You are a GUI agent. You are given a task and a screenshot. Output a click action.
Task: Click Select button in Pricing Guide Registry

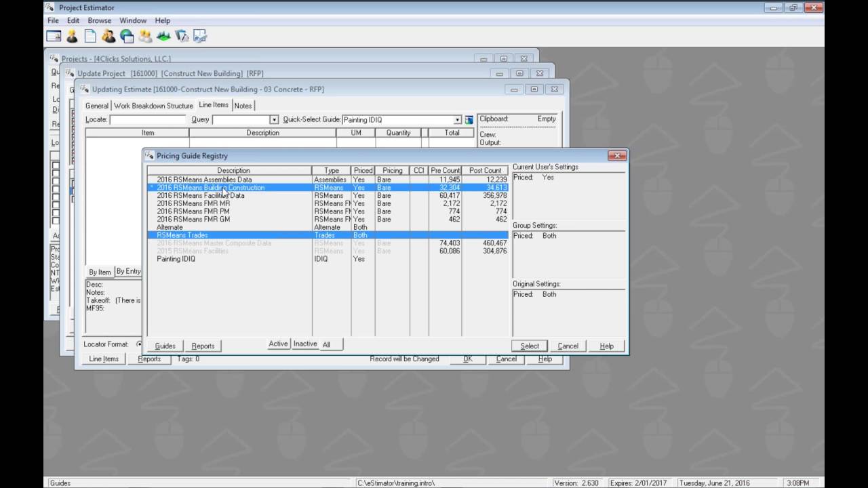[530, 346]
